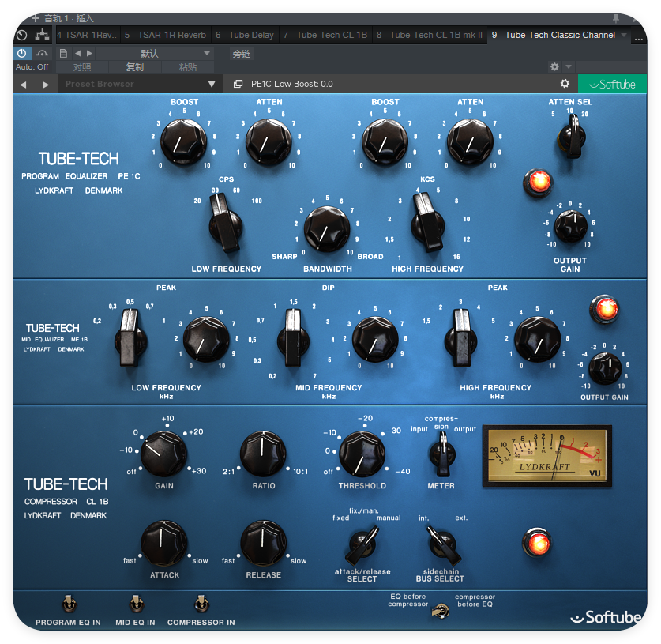Switch to the 7 - Tube-Tech CL 1B tab
The image size is (661, 644).
click(325, 35)
